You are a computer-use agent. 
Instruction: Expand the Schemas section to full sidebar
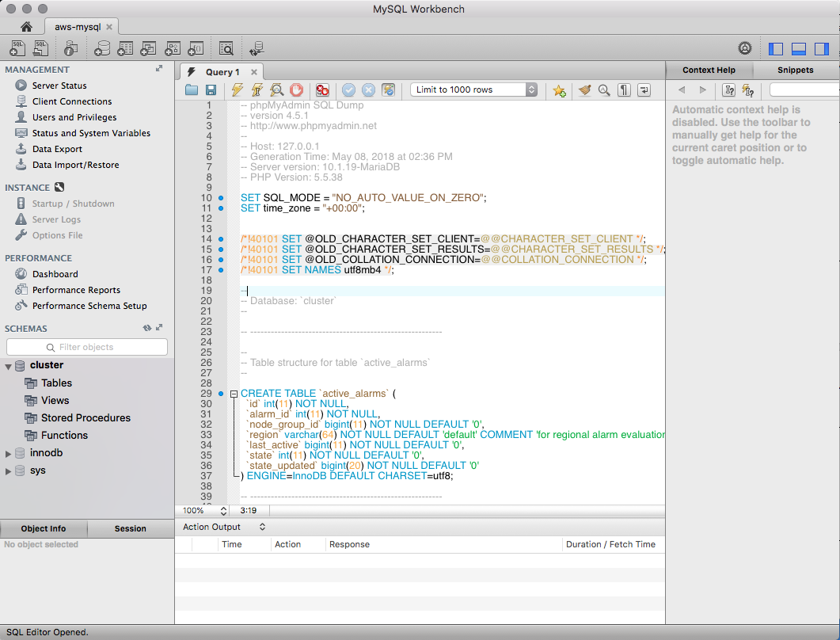click(x=159, y=327)
